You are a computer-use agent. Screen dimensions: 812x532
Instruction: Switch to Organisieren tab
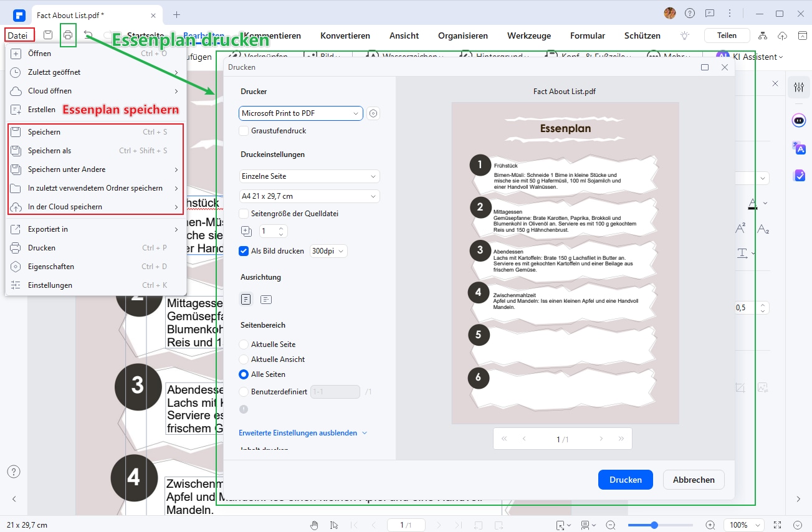tap(463, 36)
